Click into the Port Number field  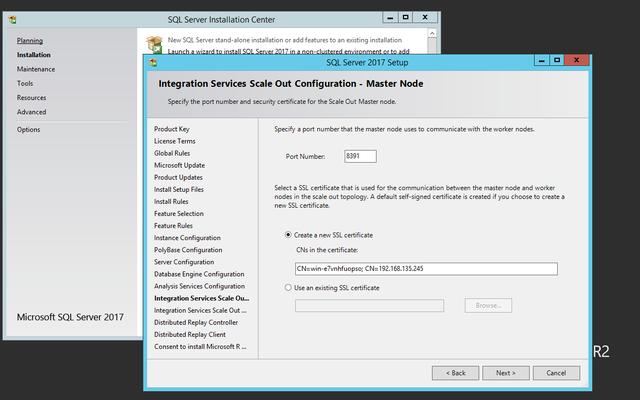click(360, 156)
